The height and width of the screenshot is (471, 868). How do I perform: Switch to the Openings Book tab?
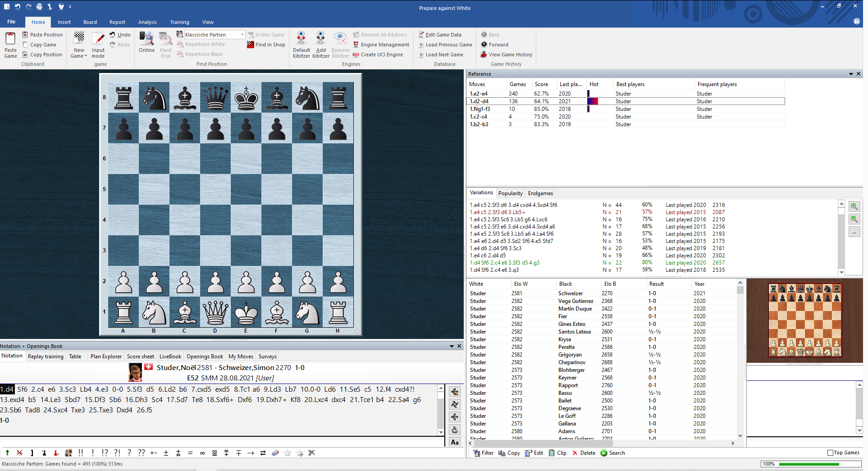pyautogui.click(x=204, y=356)
